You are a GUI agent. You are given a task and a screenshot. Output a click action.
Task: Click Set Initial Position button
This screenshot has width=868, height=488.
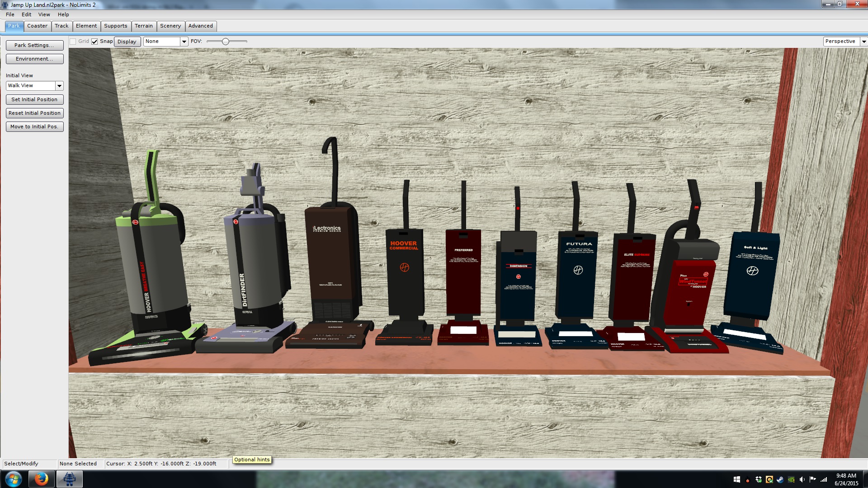[34, 99]
